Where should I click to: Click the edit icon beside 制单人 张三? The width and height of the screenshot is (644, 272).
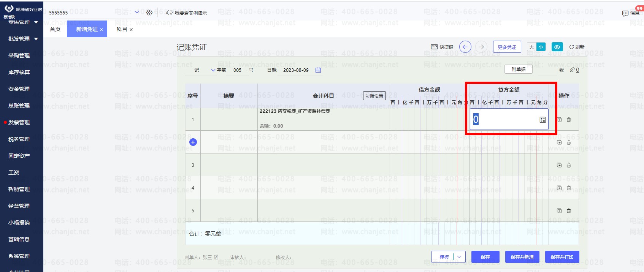216,257
